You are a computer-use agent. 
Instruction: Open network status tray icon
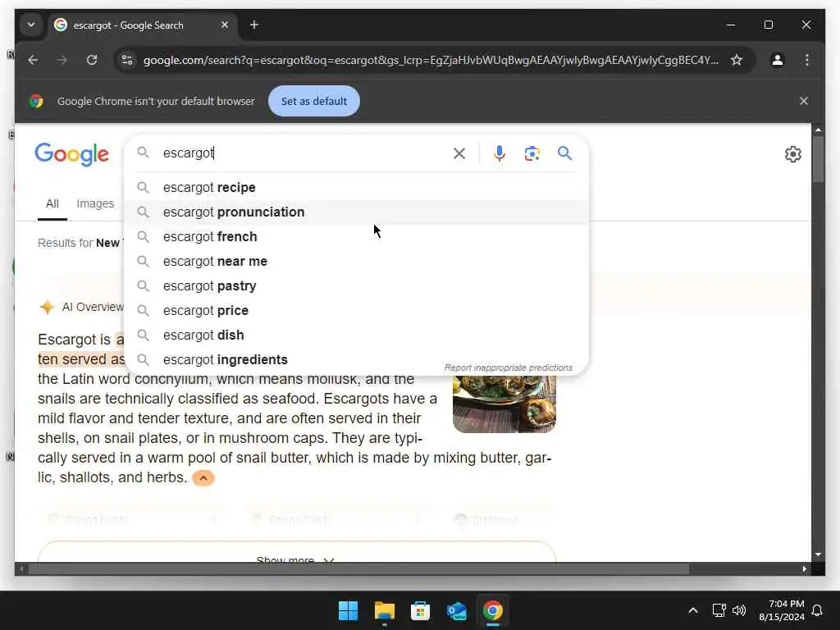click(x=719, y=610)
